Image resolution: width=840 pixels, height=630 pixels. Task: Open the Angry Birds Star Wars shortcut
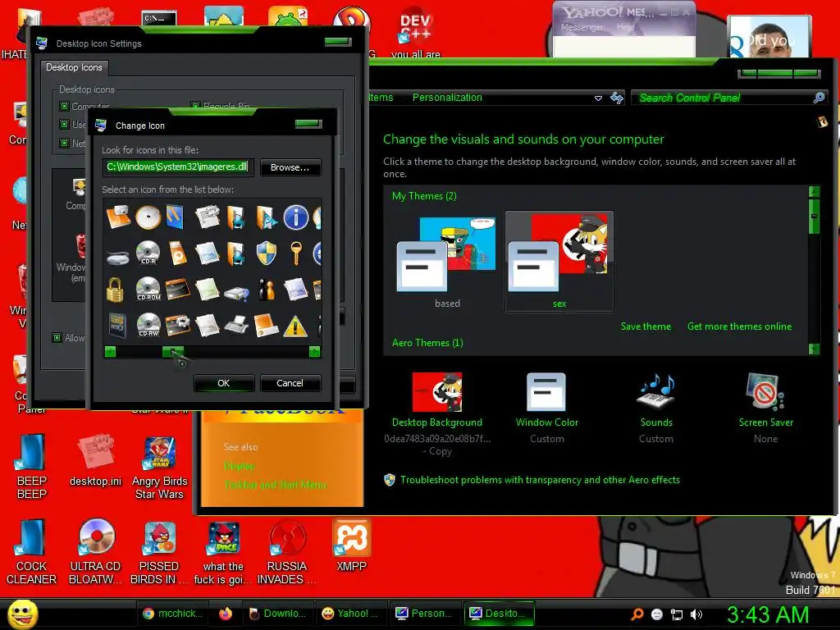click(x=160, y=468)
